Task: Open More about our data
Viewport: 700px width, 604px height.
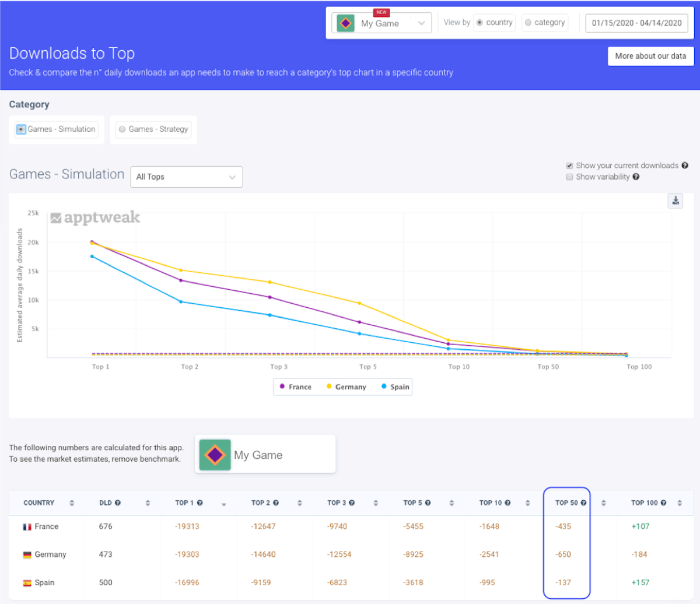Action: pyautogui.click(x=650, y=57)
